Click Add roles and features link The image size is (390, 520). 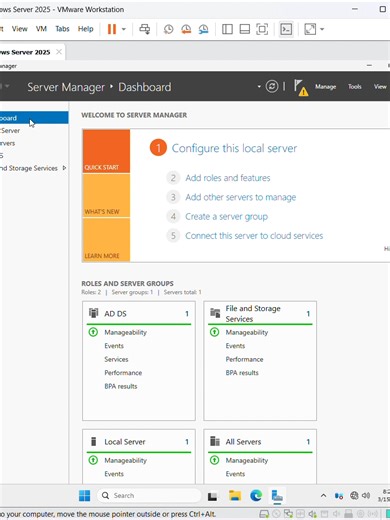[x=228, y=178]
